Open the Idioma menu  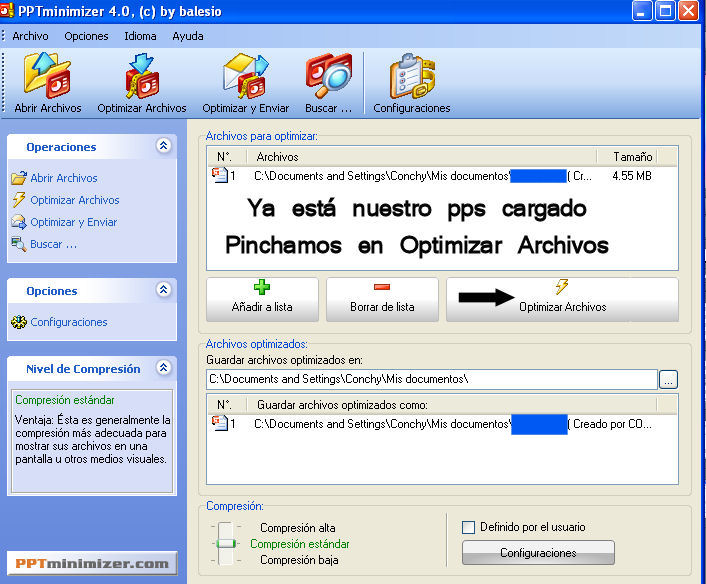click(140, 36)
